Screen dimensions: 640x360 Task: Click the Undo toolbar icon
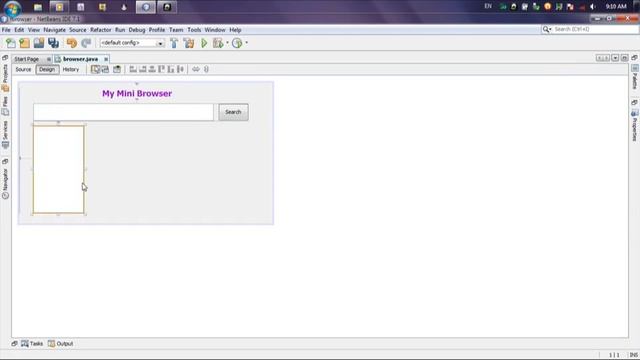[71, 43]
